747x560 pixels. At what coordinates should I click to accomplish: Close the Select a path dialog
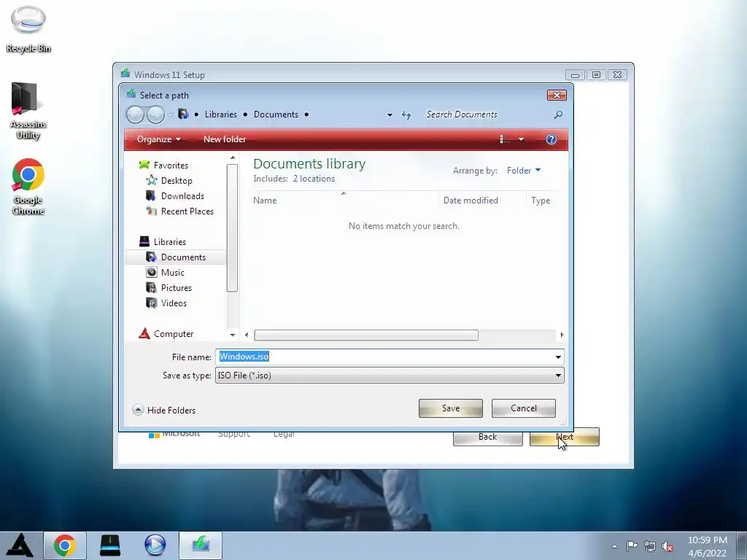(x=557, y=96)
